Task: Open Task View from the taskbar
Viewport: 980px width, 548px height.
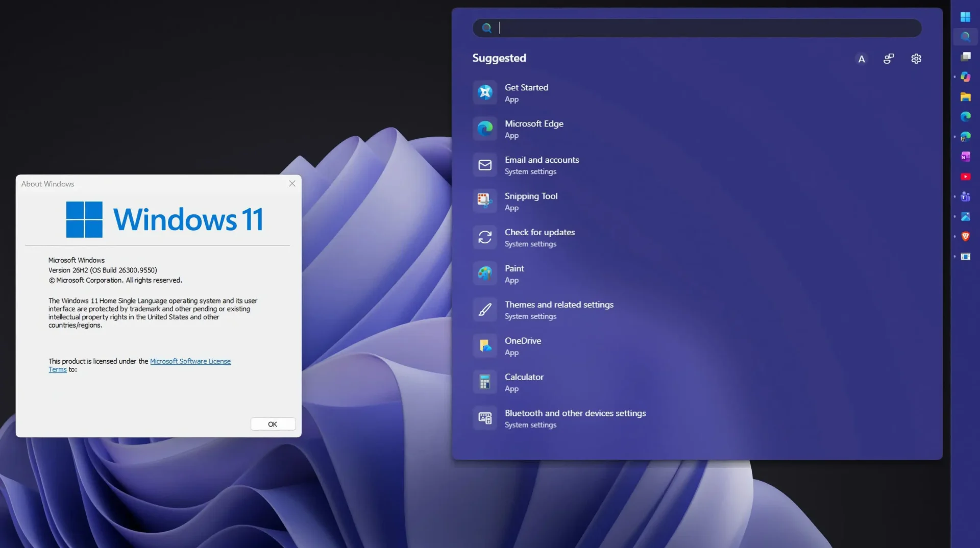Action: [x=965, y=57]
